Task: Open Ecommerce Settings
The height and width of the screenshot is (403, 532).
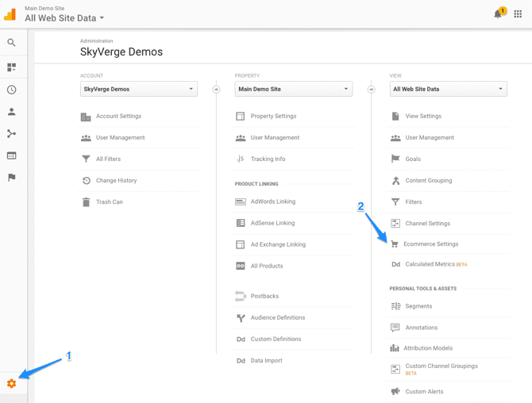Action: pyautogui.click(x=430, y=244)
